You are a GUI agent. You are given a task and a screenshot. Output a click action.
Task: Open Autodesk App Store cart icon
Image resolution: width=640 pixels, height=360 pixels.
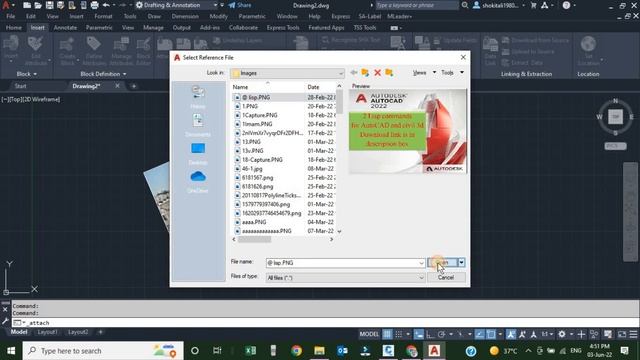point(533,5)
